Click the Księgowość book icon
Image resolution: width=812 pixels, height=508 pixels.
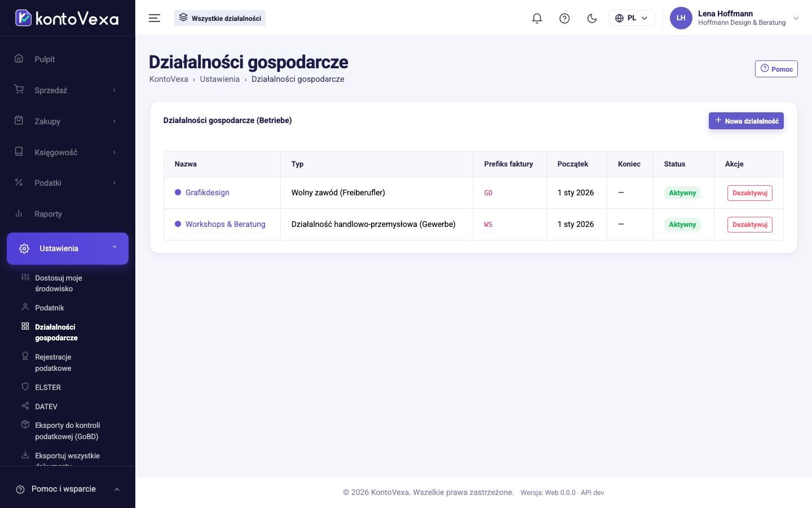point(19,152)
